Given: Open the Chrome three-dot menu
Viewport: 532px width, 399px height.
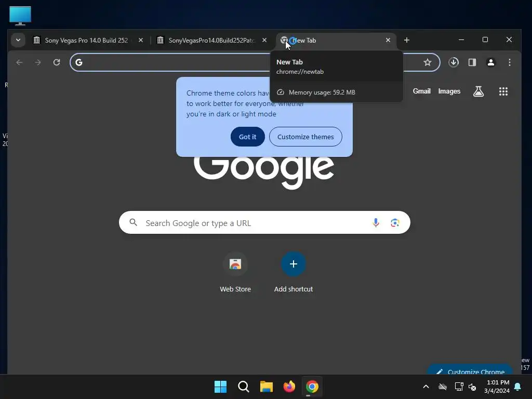Looking at the screenshot, I should click(509, 62).
